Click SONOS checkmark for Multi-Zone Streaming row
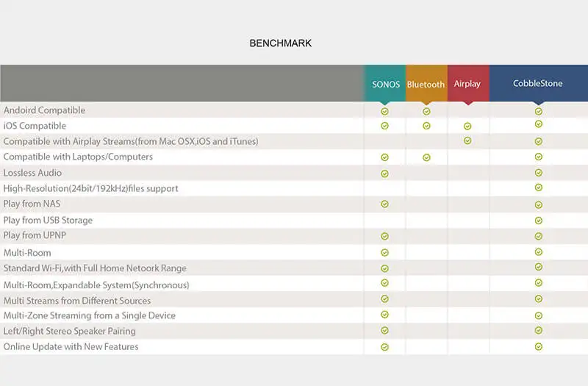The image size is (588, 386). pyautogui.click(x=384, y=315)
